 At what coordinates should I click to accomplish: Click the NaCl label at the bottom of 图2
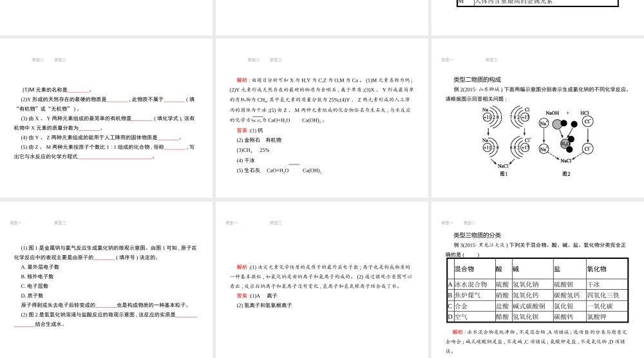tap(566, 161)
